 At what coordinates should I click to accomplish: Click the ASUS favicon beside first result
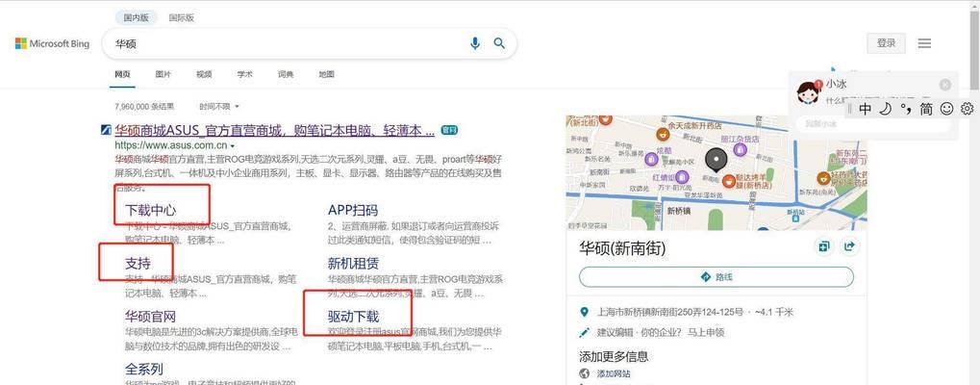coord(106,130)
